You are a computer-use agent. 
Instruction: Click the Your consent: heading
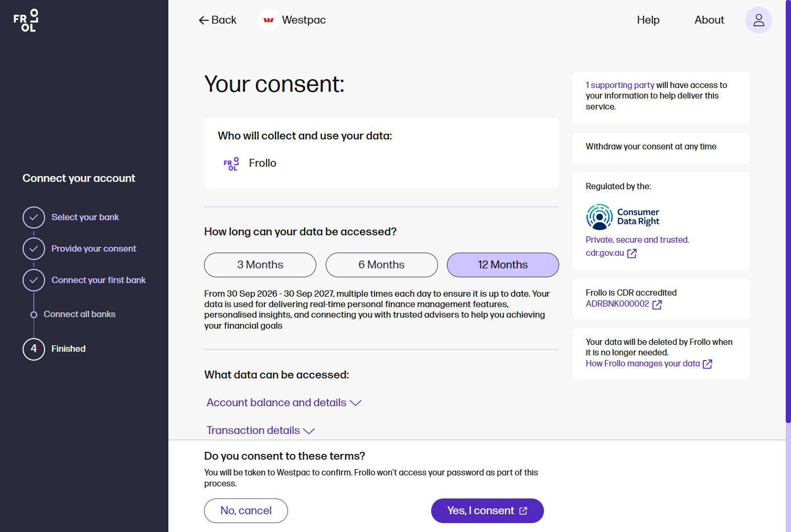(274, 84)
